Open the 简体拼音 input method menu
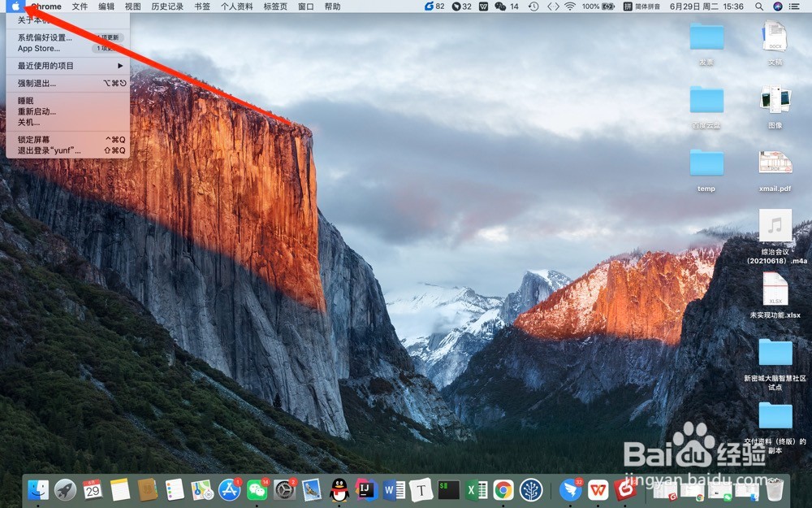812x508 pixels. point(642,7)
